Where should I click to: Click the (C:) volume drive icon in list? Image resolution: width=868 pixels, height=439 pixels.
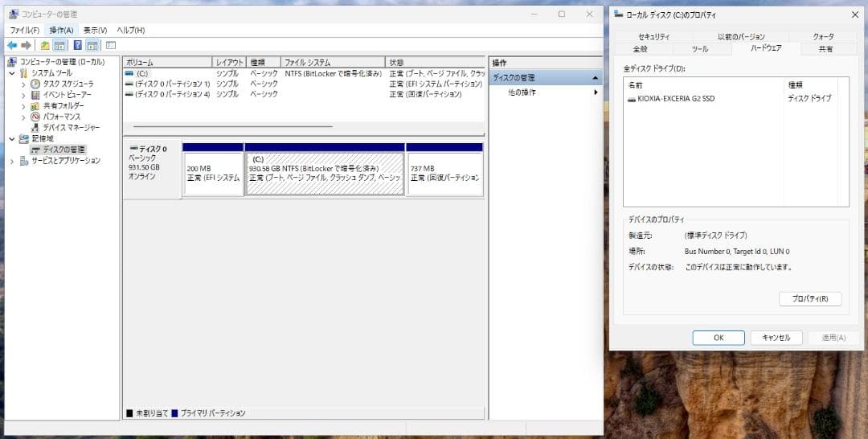[129, 73]
